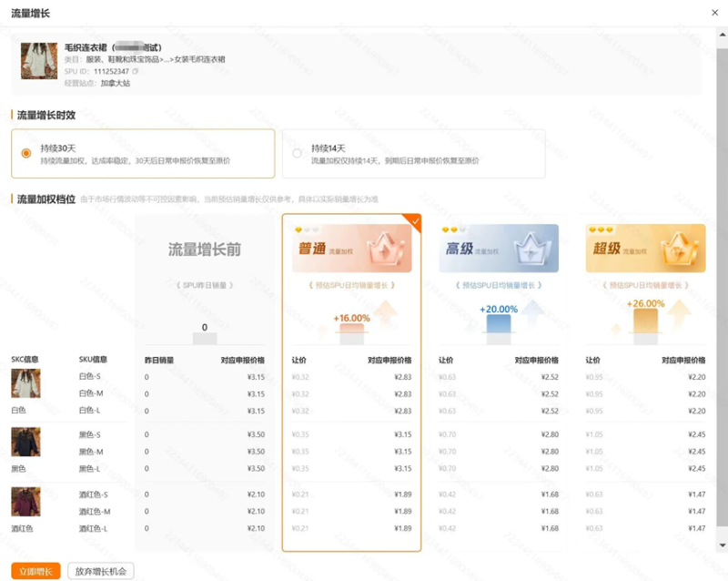The height and width of the screenshot is (581, 728).
Task: Select the 持续30天 radio option
Action: (x=26, y=153)
